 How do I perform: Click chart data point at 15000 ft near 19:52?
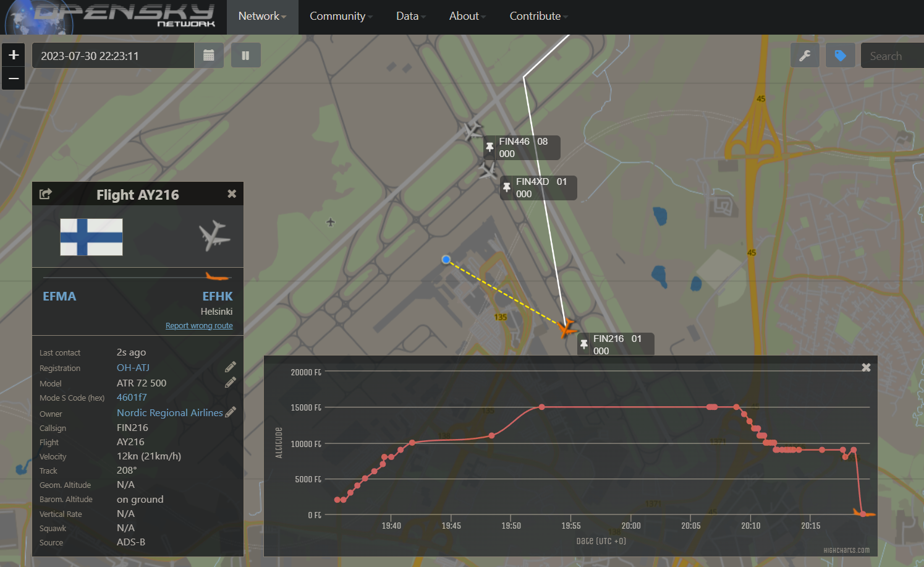tap(542, 407)
